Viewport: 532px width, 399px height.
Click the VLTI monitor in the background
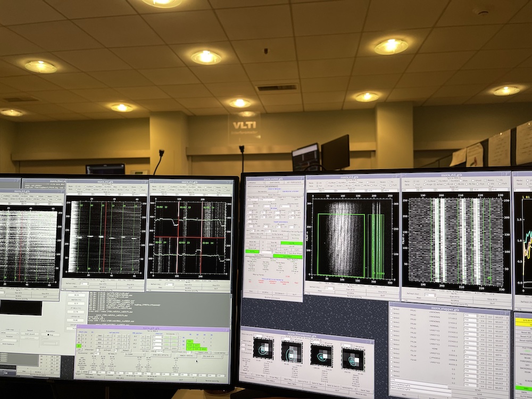(306, 156)
